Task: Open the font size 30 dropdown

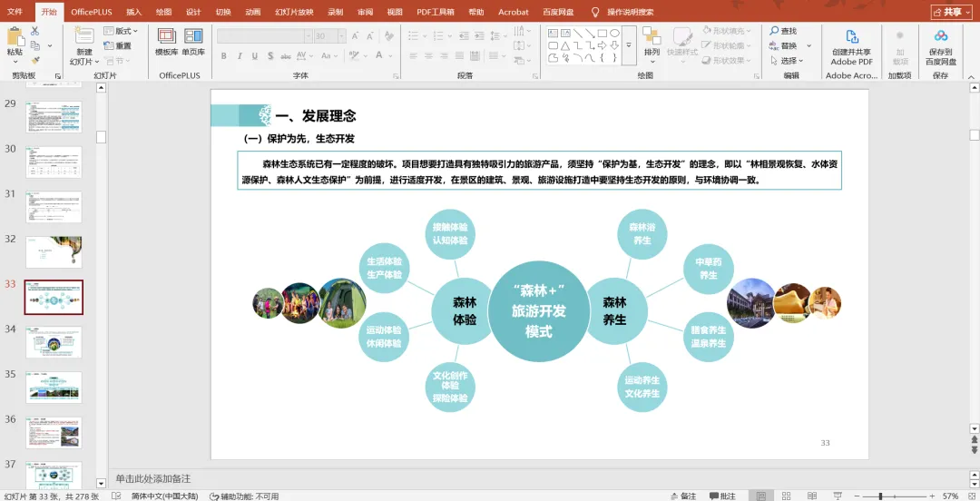Action: (341, 36)
